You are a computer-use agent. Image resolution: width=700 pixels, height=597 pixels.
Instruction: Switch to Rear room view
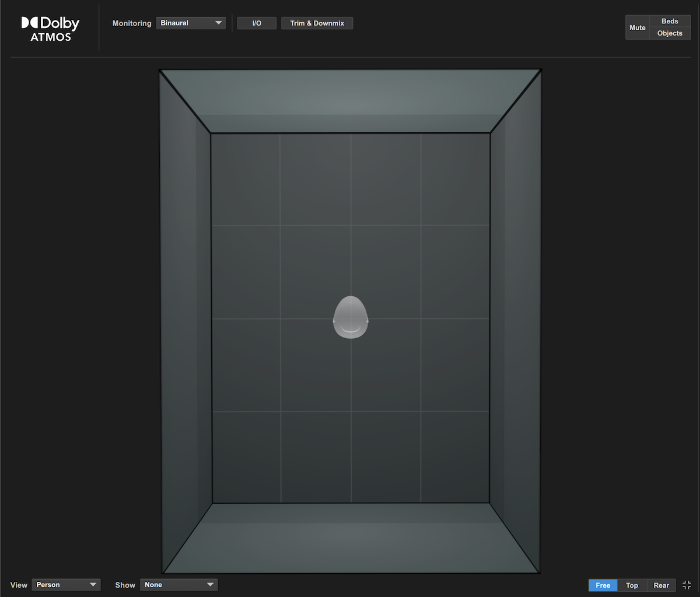tap(661, 585)
